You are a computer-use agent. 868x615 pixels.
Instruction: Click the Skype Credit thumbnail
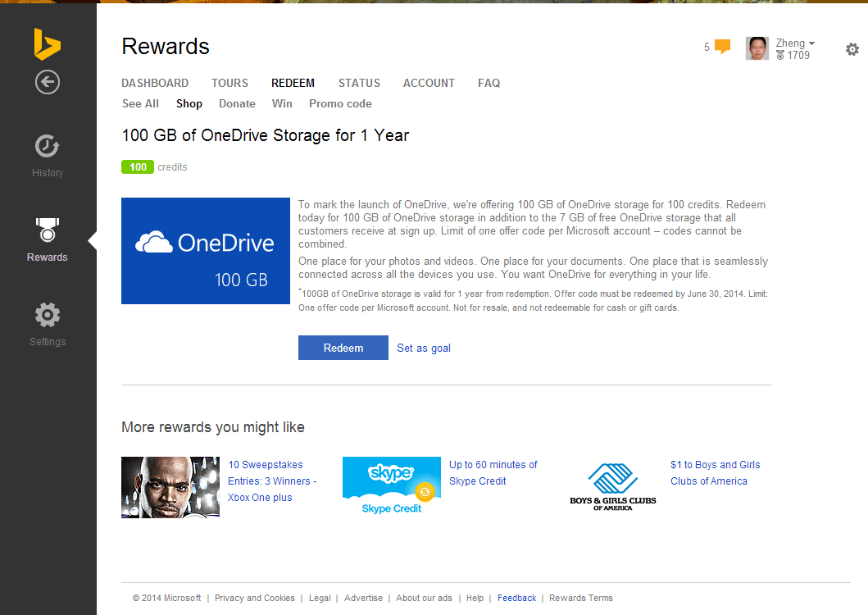pos(391,483)
